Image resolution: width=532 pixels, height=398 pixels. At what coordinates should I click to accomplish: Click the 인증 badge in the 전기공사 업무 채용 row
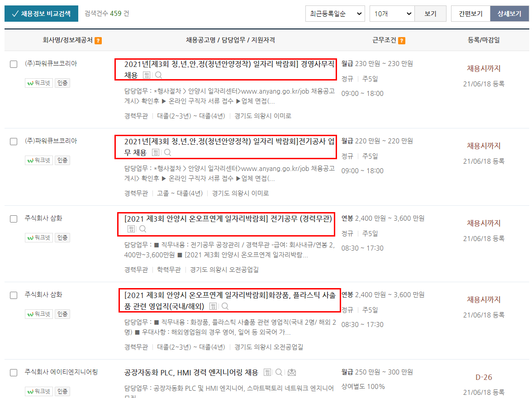pos(62,160)
